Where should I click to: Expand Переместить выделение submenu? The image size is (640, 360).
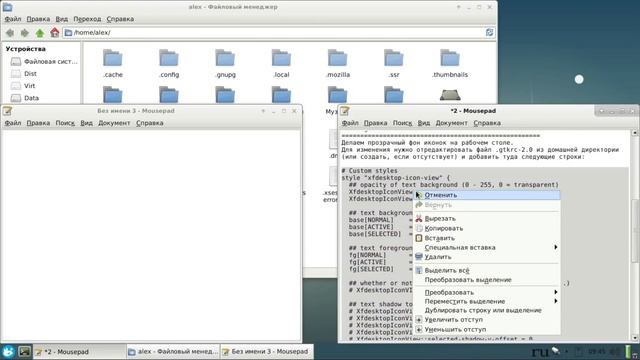click(x=487, y=301)
